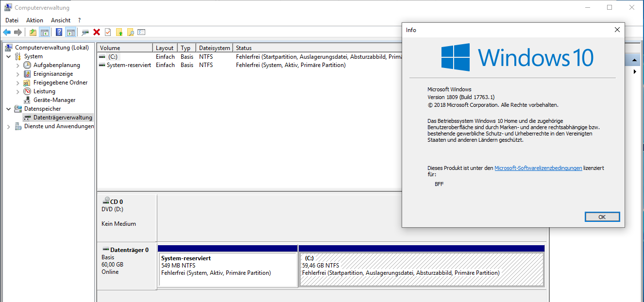The image size is (644, 302).
Task: Click the Forward arrow toolbar icon
Action: pos(18,32)
